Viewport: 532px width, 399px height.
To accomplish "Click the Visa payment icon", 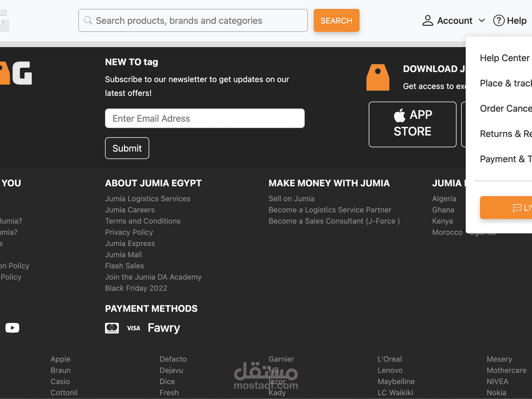I will pyautogui.click(x=134, y=328).
